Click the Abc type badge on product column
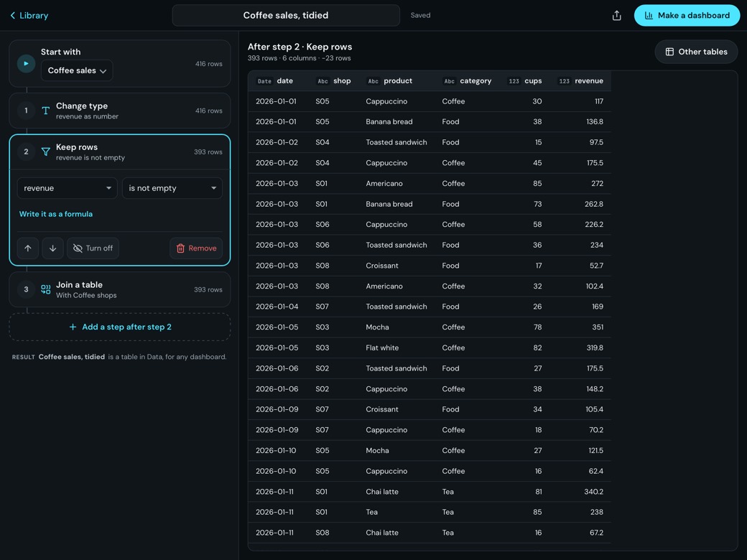The width and height of the screenshot is (747, 560). click(373, 81)
